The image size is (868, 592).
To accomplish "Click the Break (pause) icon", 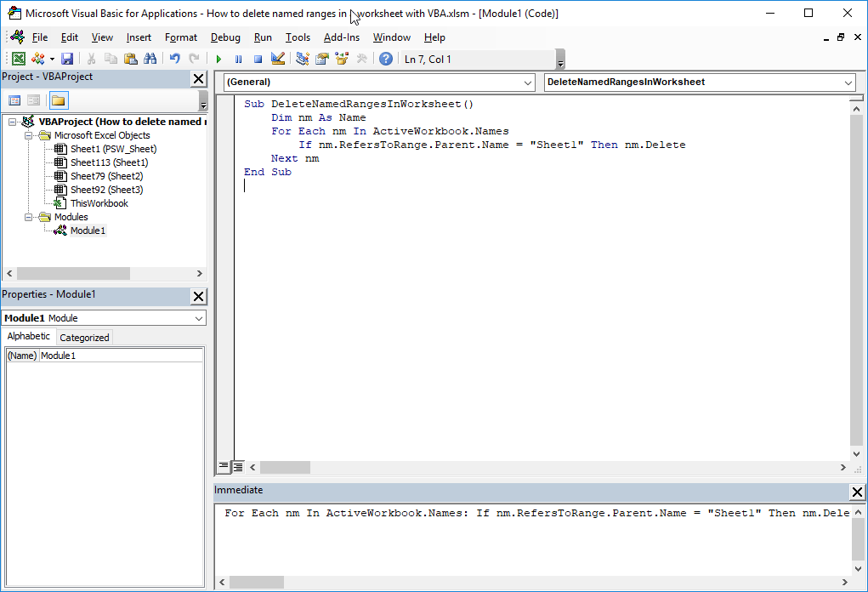I will [x=238, y=58].
